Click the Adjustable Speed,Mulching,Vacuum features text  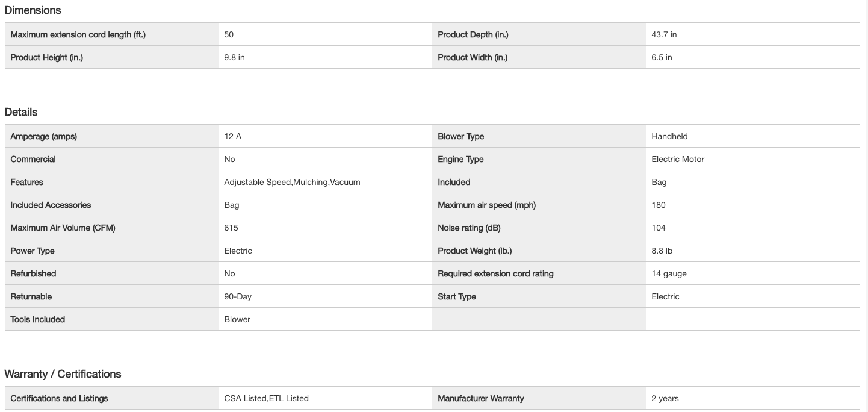[x=292, y=182]
